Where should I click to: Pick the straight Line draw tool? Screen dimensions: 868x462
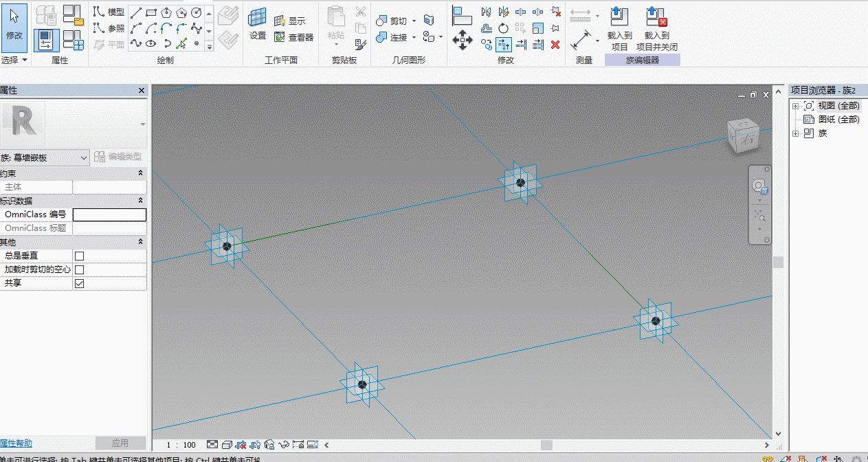[x=136, y=12]
